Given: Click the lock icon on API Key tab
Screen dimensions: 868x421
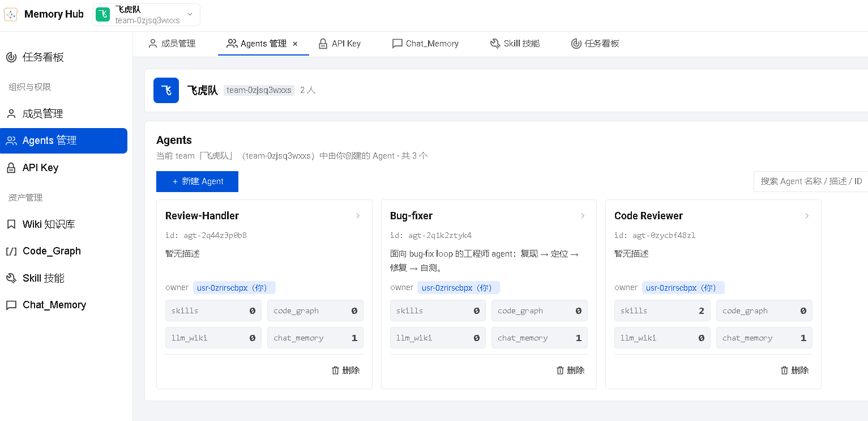Looking at the screenshot, I should click(323, 44).
